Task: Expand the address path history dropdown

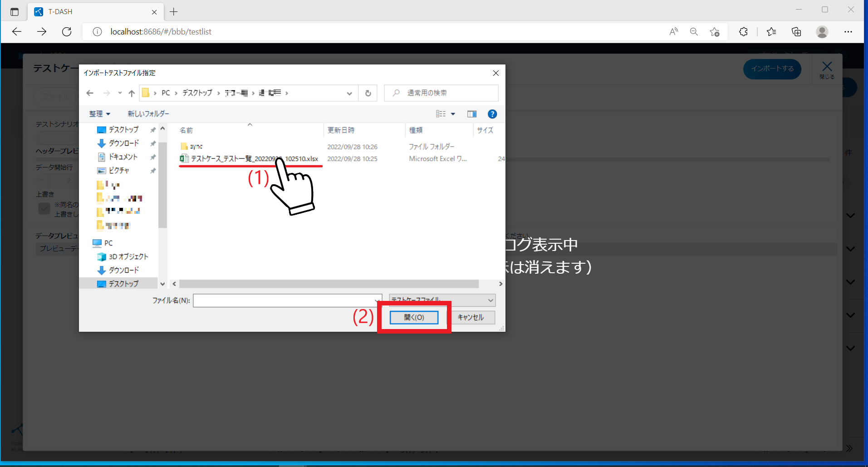Action: [x=349, y=93]
